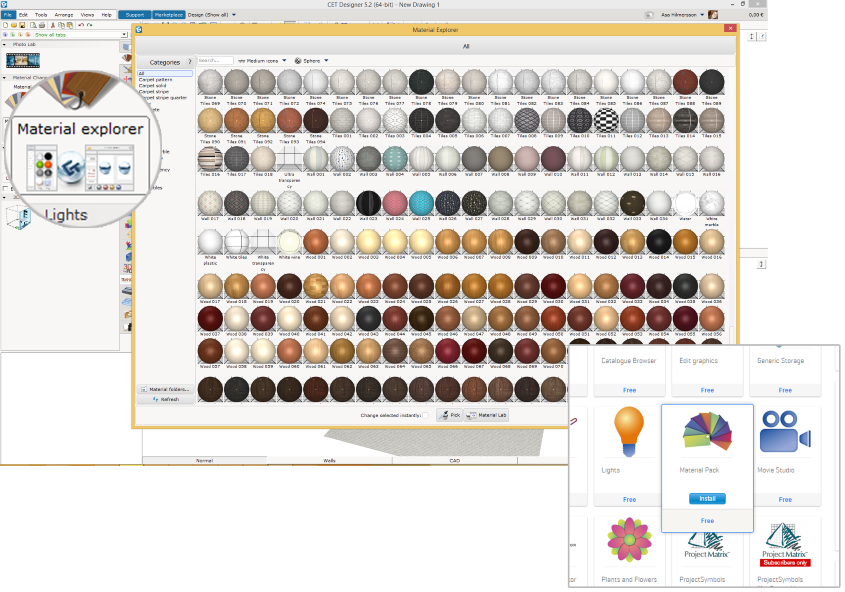Open the Photo Lab filmstrip thumbnail
This screenshot has height=592, width=845.
click(x=23, y=60)
